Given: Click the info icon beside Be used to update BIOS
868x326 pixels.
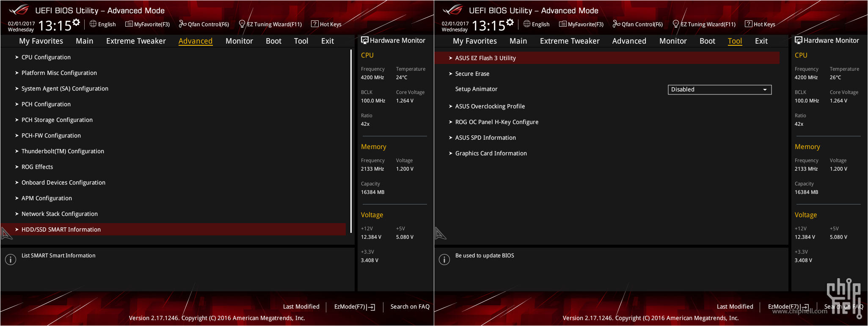Looking at the screenshot, I should 444,260.
